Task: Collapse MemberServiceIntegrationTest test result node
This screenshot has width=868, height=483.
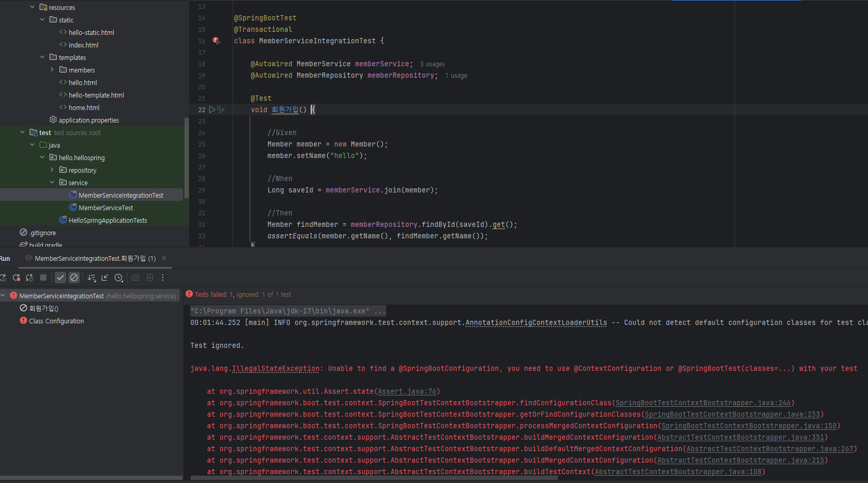Action: point(3,296)
